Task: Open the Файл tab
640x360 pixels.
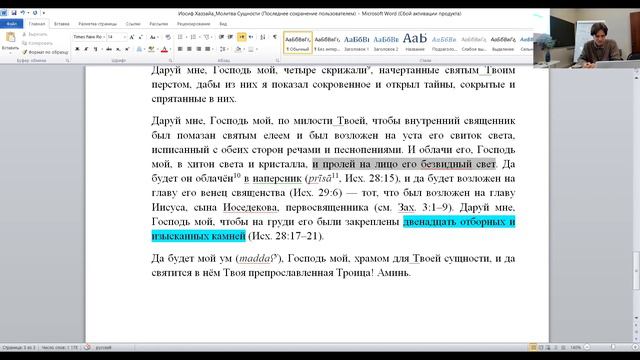Action: pos(11,24)
